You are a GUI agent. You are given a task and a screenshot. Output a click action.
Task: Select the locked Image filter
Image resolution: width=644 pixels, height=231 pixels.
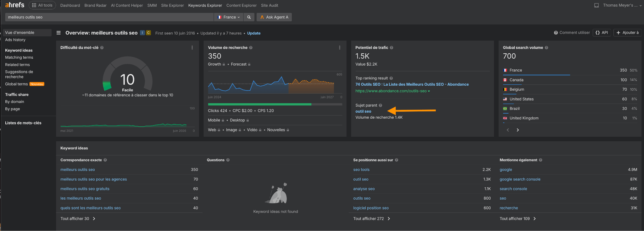234,130
